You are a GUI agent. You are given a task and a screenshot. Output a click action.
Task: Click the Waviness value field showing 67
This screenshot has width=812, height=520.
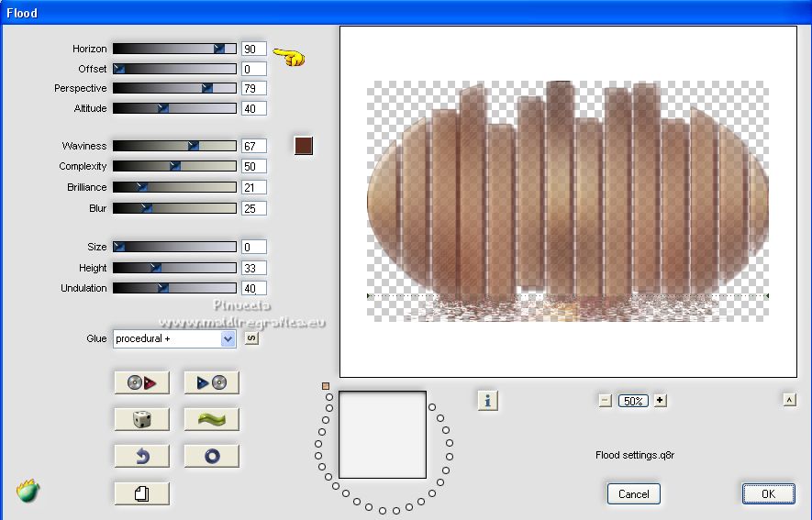pyautogui.click(x=254, y=146)
